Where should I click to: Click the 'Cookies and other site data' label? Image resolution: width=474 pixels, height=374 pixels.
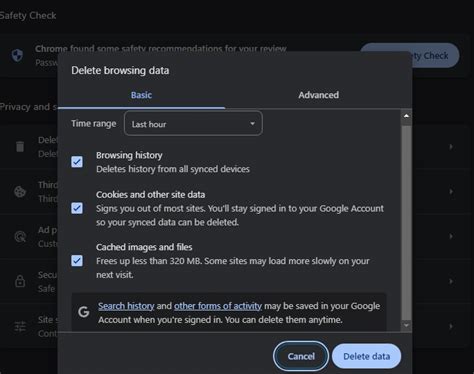(x=150, y=195)
